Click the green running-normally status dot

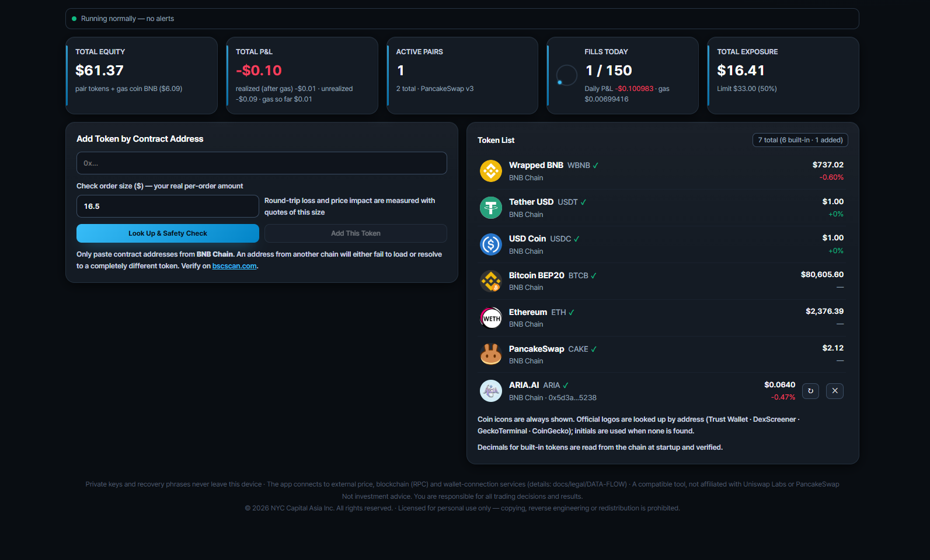tap(74, 19)
